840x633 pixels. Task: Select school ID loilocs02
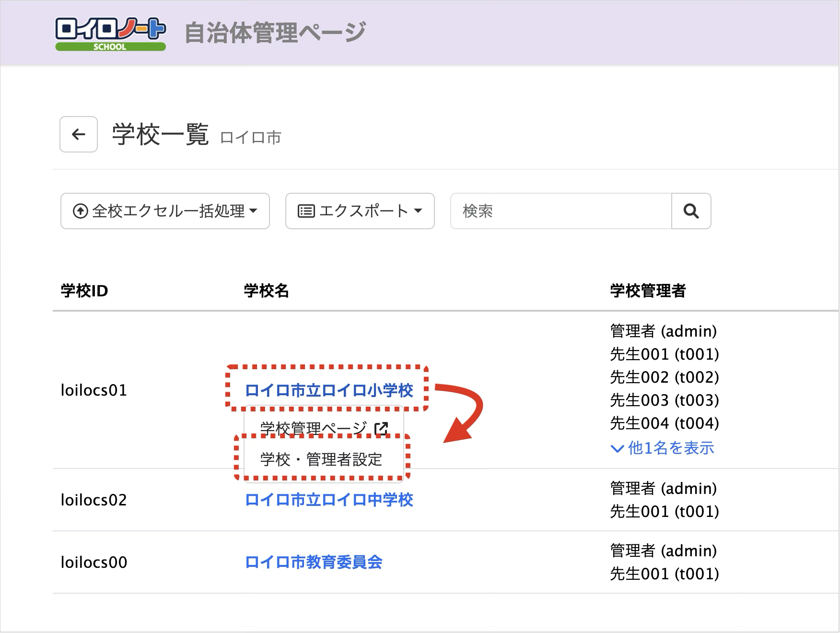94,500
